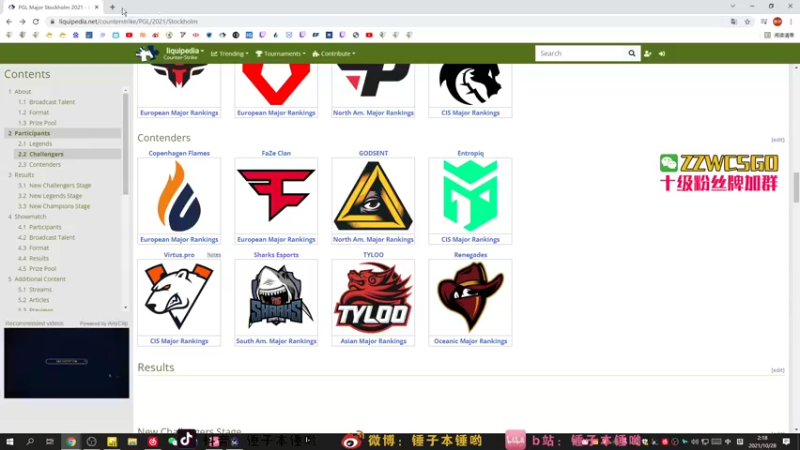The width and height of the screenshot is (800, 450).
Task: Click the Liquipedia horse logo
Action: (147, 53)
